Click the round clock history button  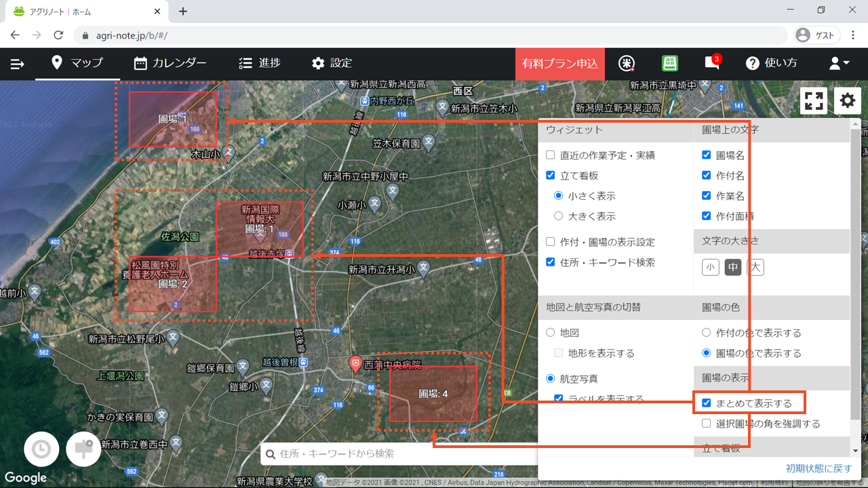click(41, 449)
